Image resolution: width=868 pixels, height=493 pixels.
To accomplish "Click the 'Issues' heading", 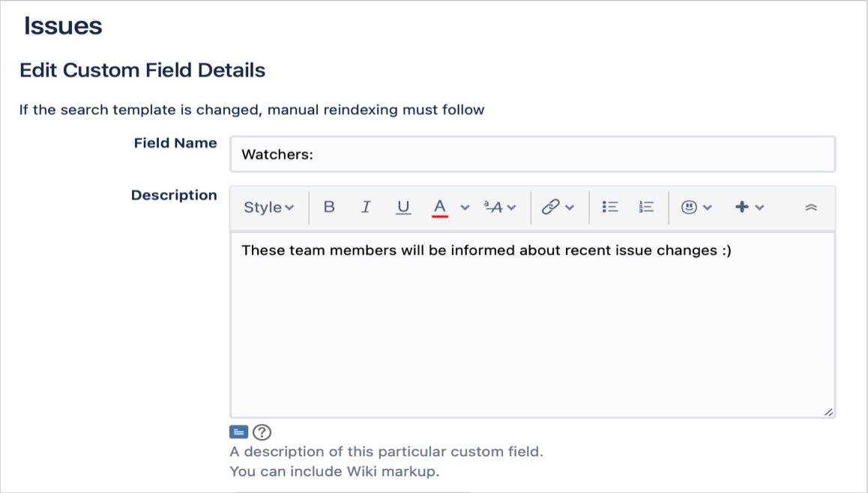I will pos(62,26).
